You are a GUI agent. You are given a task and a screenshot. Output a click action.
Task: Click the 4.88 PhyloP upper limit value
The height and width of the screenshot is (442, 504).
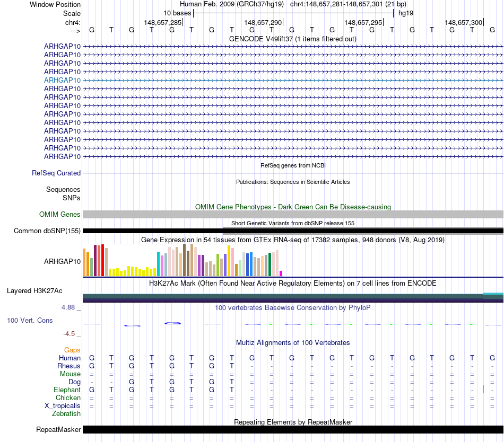tap(68, 307)
